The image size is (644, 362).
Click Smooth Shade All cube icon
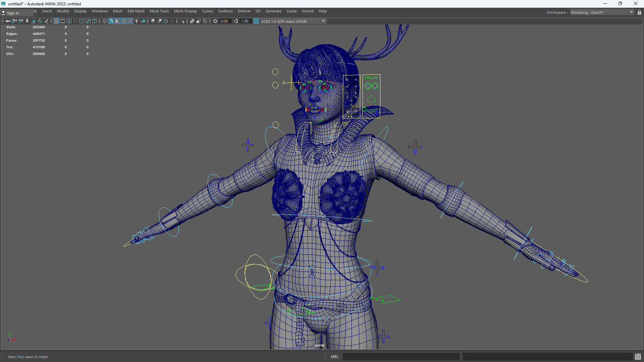tap(111, 21)
